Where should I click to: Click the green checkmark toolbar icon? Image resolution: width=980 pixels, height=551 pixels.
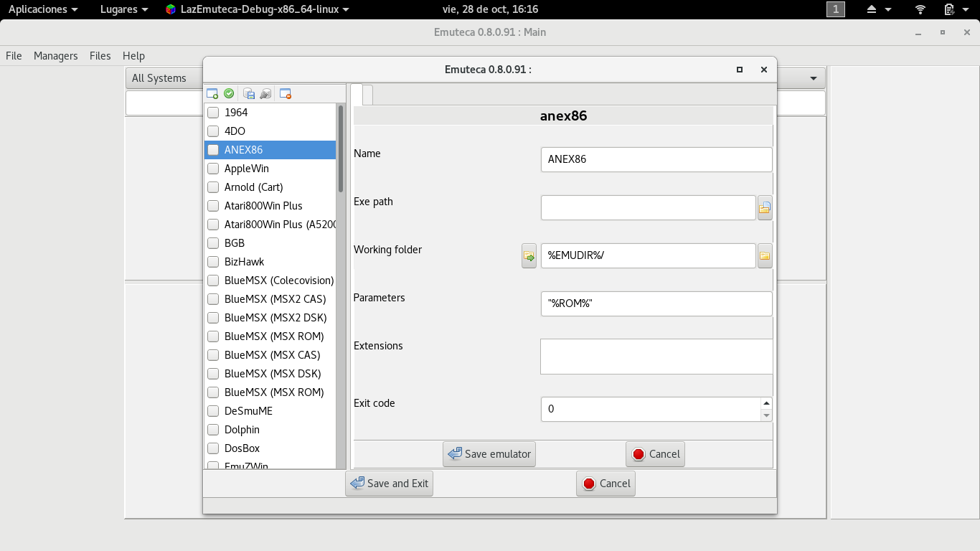[229, 93]
